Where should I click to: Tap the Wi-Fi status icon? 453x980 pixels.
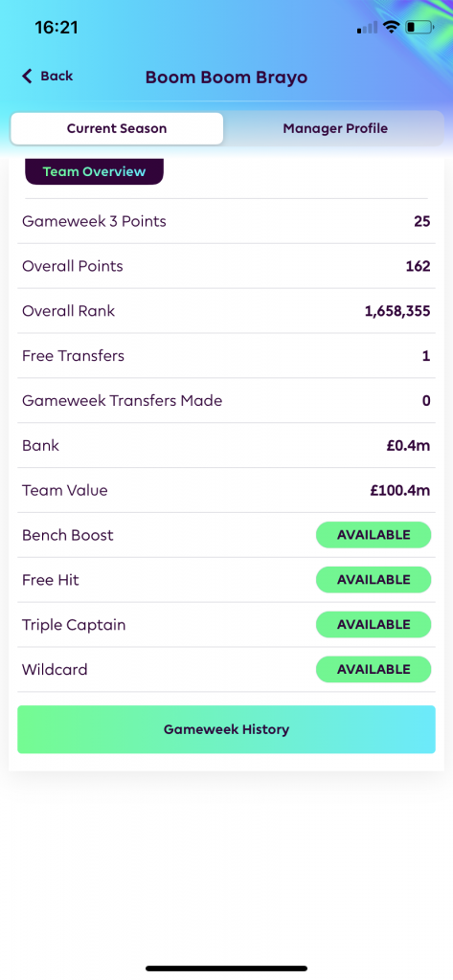click(392, 27)
